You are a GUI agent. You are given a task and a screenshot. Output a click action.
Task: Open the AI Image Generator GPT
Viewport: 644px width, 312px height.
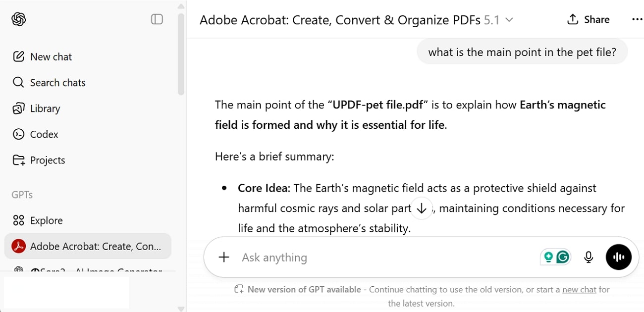89,271
